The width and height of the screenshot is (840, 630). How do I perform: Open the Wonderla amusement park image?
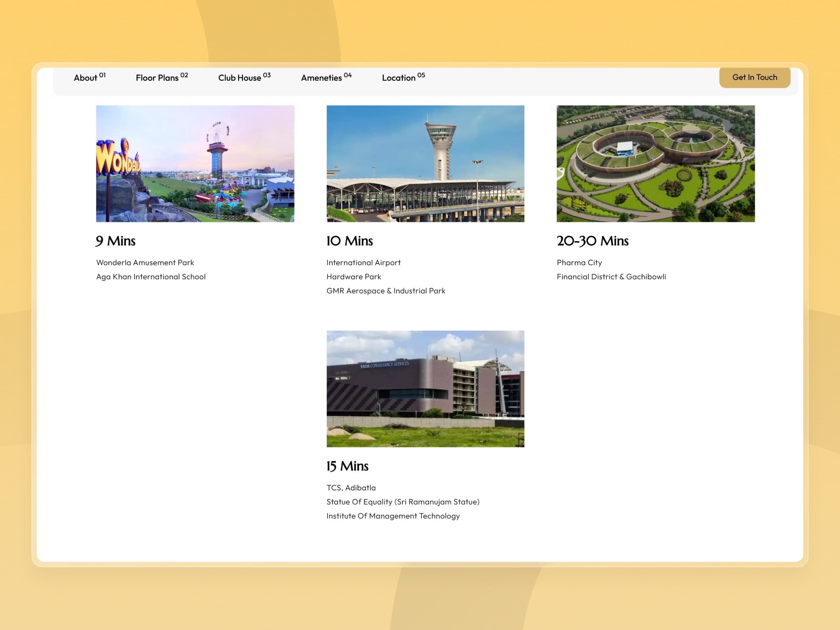pos(195,164)
